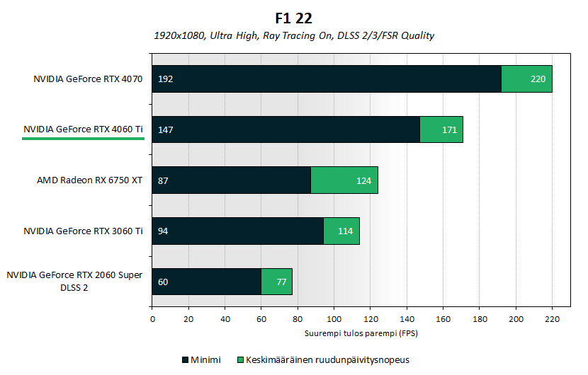Click the RTX 4070 average value 220
The image size is (588, 375).
pyautogui.click(x=538, y=79)
